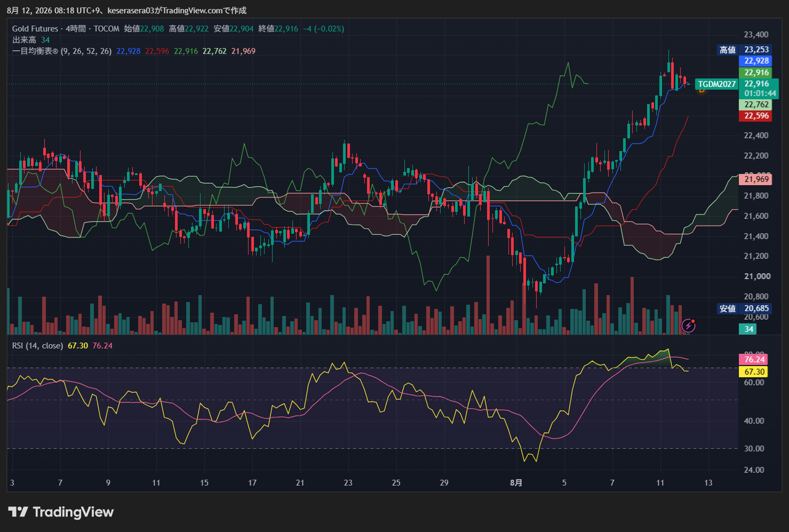This screenshot has width=789, height=532.
Task: Click date 5 on the time axis
Action: (x=565, y=483)
